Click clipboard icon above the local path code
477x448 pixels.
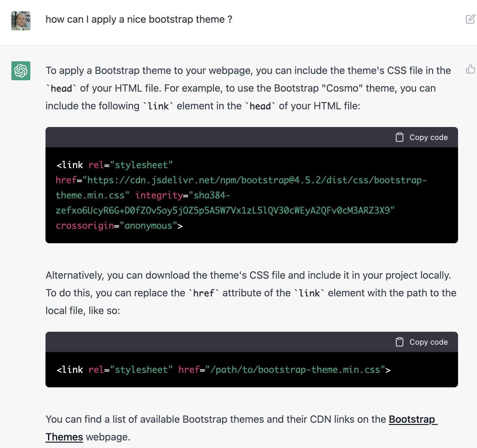[x=400, y=342]
